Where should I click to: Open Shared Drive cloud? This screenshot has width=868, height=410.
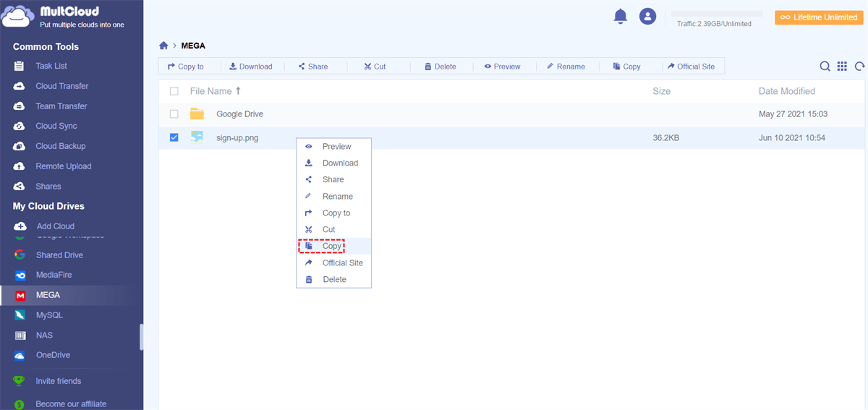click(x=59, y=255)
